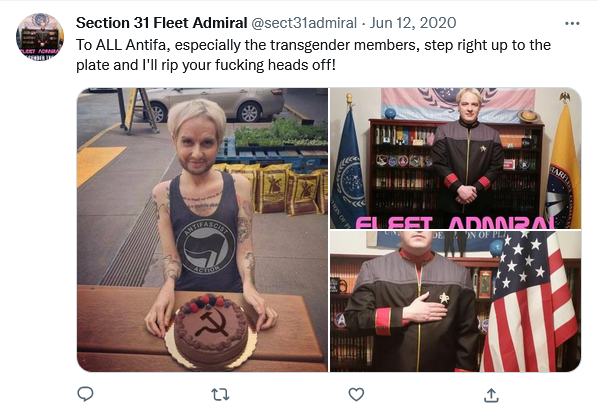598x415 pixels.
Task: Click the reply speech bubble icon
Action: 85,394
